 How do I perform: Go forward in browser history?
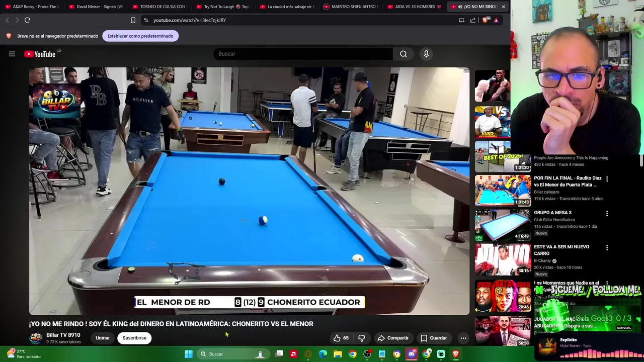click(x=17, y=20)
